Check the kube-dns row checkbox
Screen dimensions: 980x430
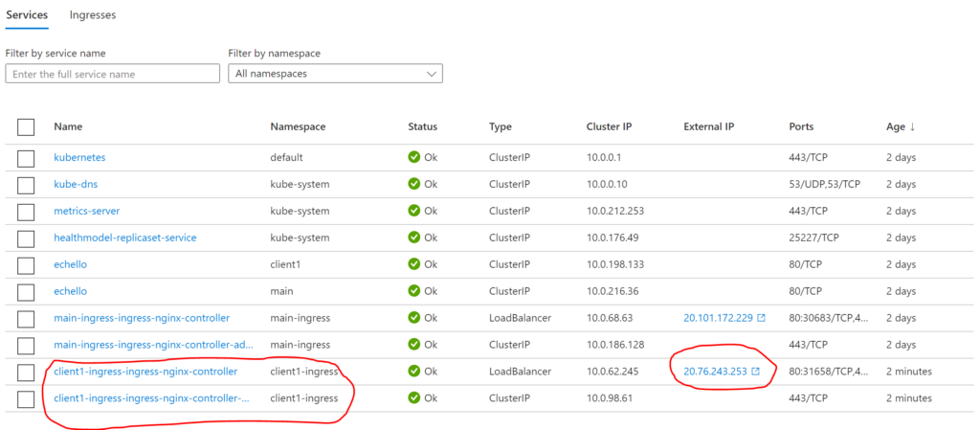pyautogui.click(x=26, y=185)
